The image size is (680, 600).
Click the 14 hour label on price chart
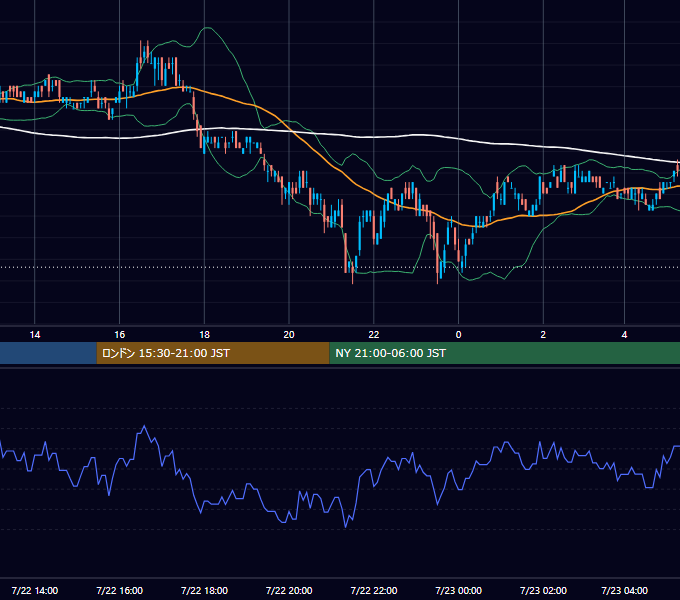tap(35, 335)
